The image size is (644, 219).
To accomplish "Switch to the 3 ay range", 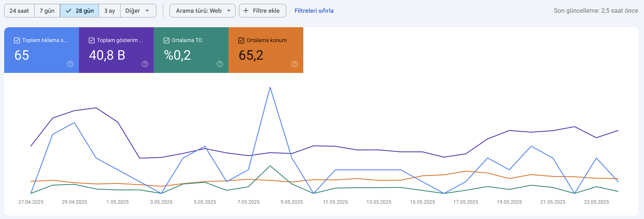I will [x=110, y=11].
